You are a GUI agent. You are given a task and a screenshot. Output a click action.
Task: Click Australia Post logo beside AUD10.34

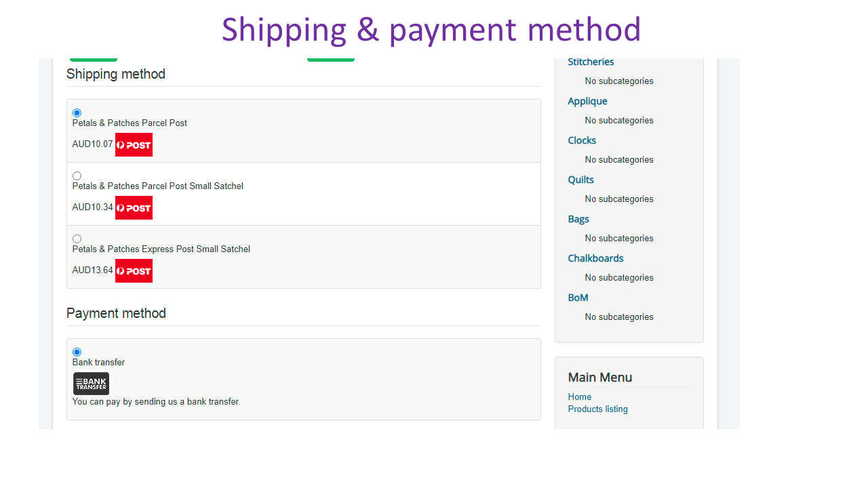click(134, 207)
